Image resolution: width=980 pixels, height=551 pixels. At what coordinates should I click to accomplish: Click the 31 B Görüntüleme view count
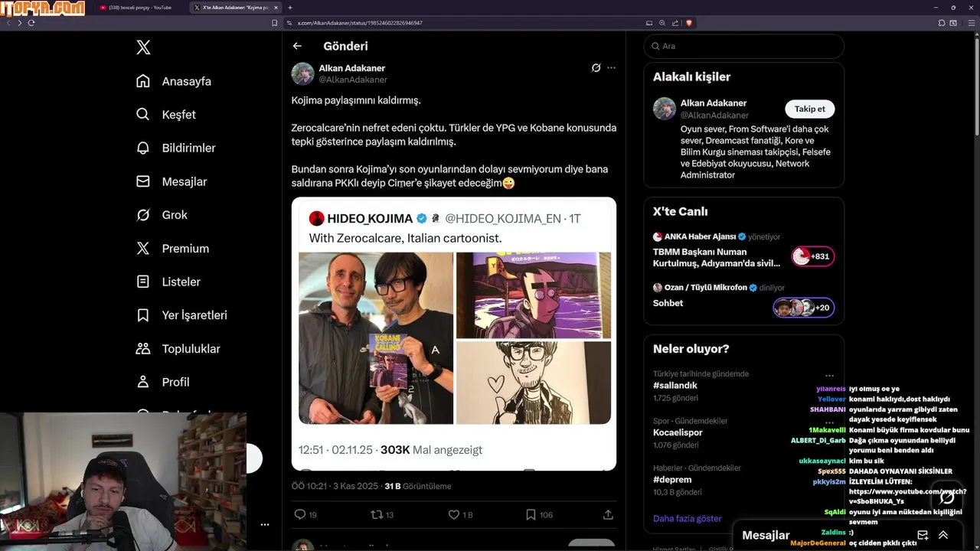[417, 486]
